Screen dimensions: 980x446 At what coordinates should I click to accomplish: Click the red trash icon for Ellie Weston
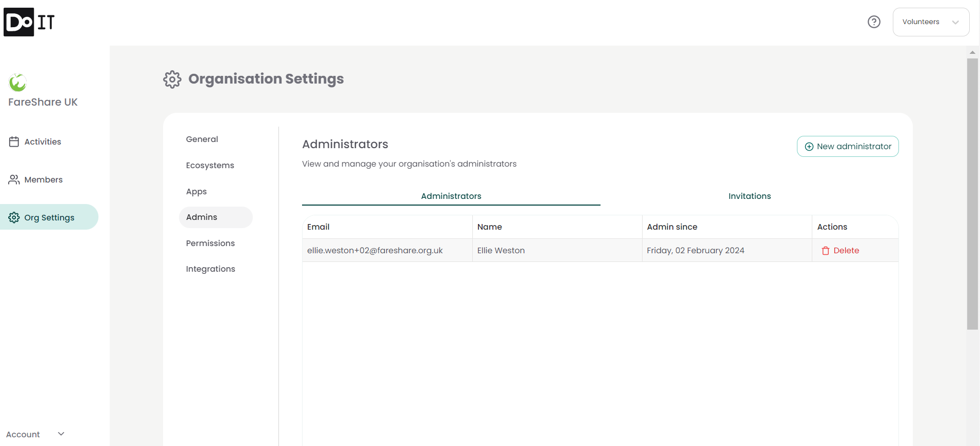click(x=825, y=251)
